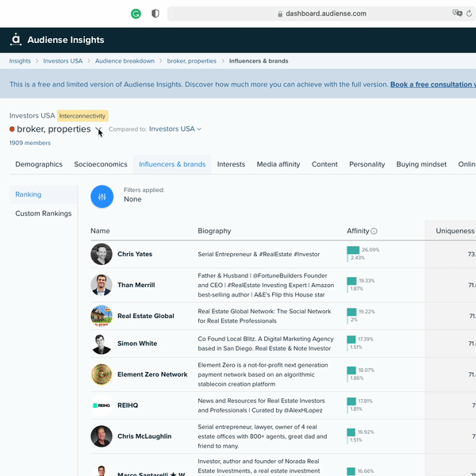Go to broker, properties breadcrumb
This screenshot has width=476, height=476.
pyautogui.click(x=191, y=61)
